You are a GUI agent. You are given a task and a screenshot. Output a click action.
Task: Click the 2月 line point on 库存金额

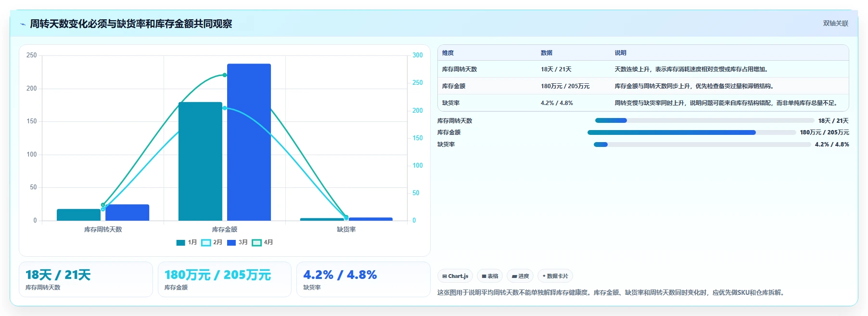click(x=225, y=108)
